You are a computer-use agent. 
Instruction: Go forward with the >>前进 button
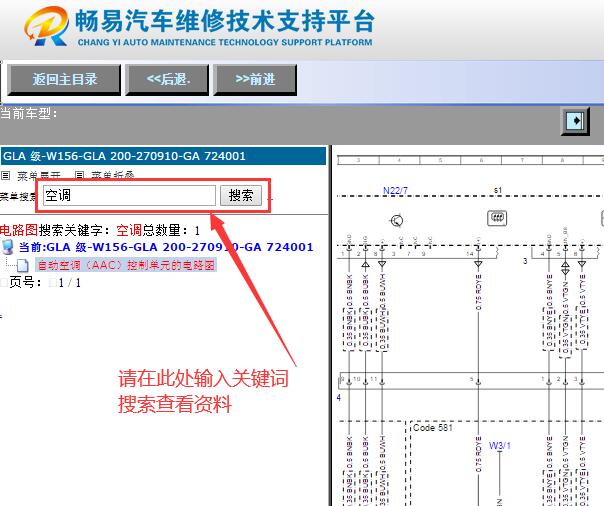(255, 80)
